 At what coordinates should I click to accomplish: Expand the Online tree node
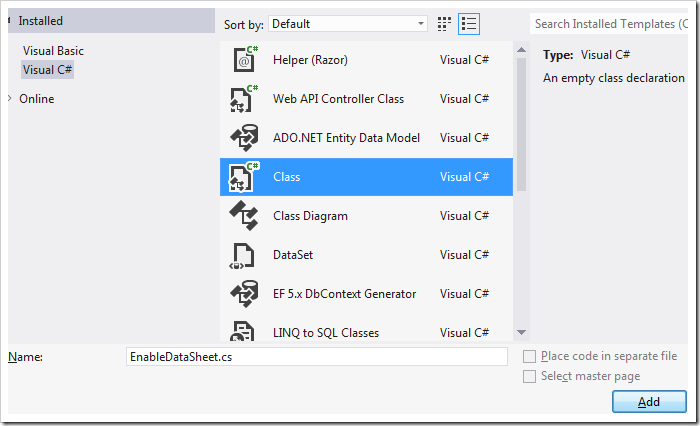point(10,98)
